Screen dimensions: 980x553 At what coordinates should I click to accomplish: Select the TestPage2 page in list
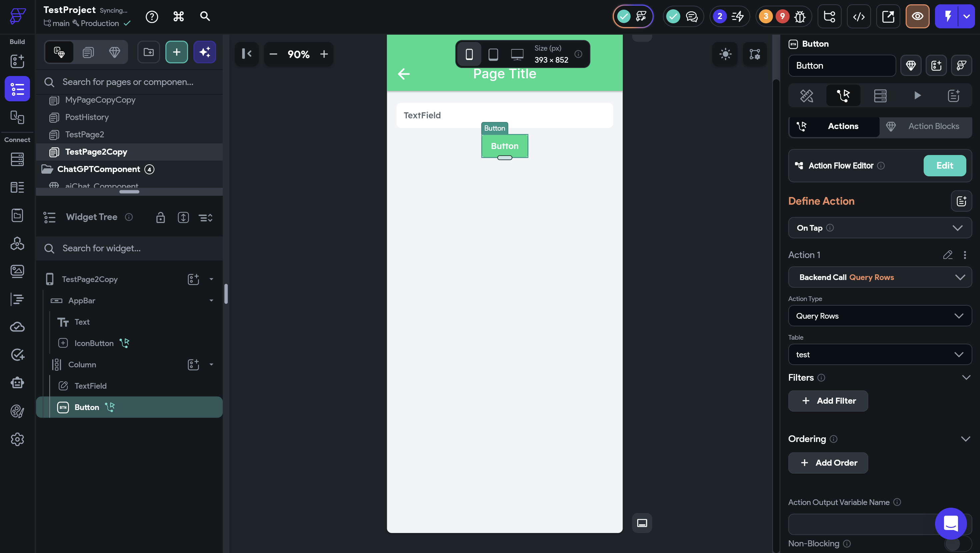(x=84, y=134)
